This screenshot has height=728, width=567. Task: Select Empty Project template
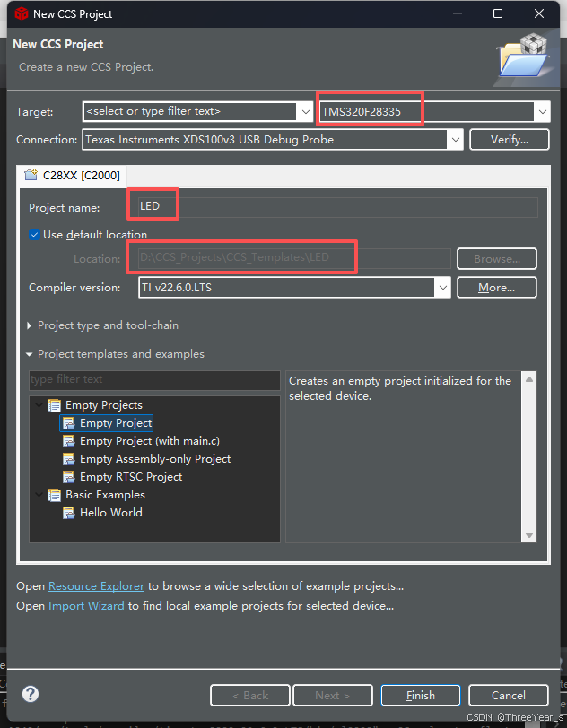tap(116, 423)
